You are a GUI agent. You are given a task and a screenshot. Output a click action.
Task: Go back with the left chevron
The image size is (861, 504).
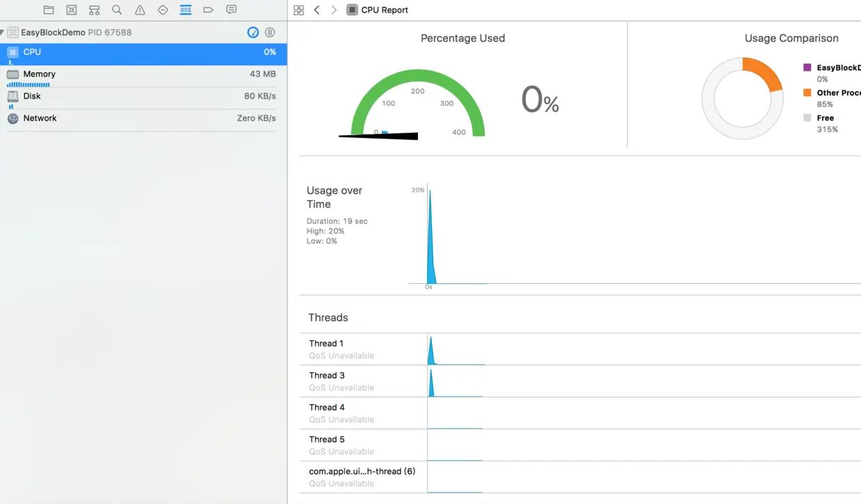317,10
